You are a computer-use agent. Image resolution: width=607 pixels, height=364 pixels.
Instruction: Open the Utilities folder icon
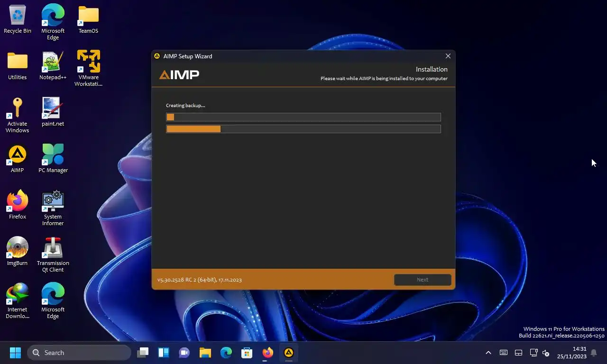18,65
